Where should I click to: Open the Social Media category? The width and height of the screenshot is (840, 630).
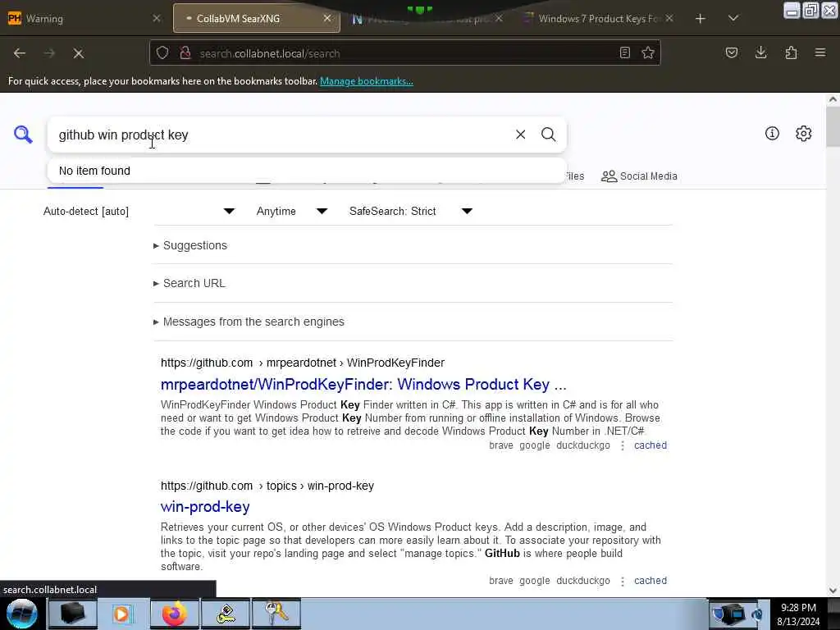pos(639,176)
